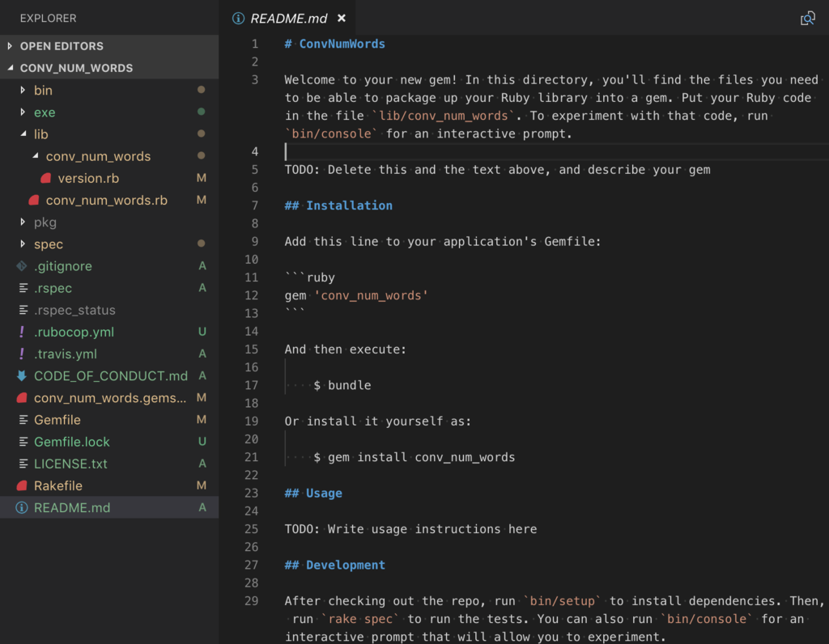The width and height of the screenshot is (829, 644).
Task: Click the Ruby icon beside conv_num_words.rb
Action: pos(34,200)
